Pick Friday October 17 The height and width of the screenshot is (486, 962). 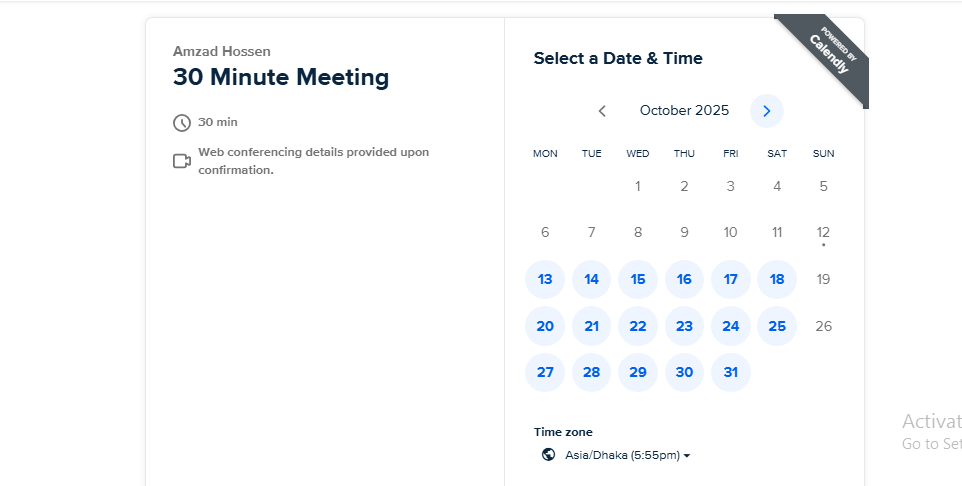click(731, 279)
